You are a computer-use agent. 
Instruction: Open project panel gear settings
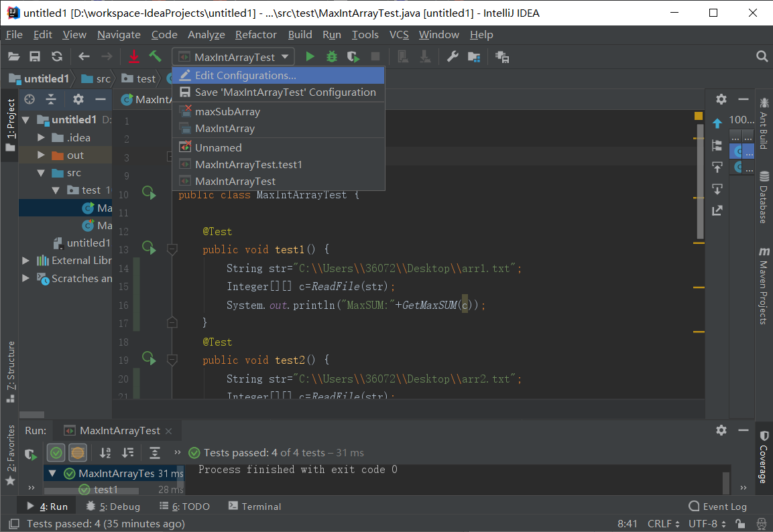[78, 100]
